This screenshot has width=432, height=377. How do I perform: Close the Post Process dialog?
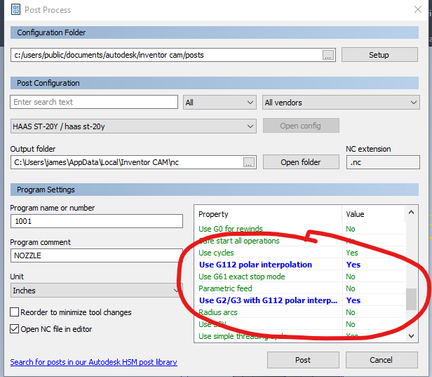coord(418,9)
